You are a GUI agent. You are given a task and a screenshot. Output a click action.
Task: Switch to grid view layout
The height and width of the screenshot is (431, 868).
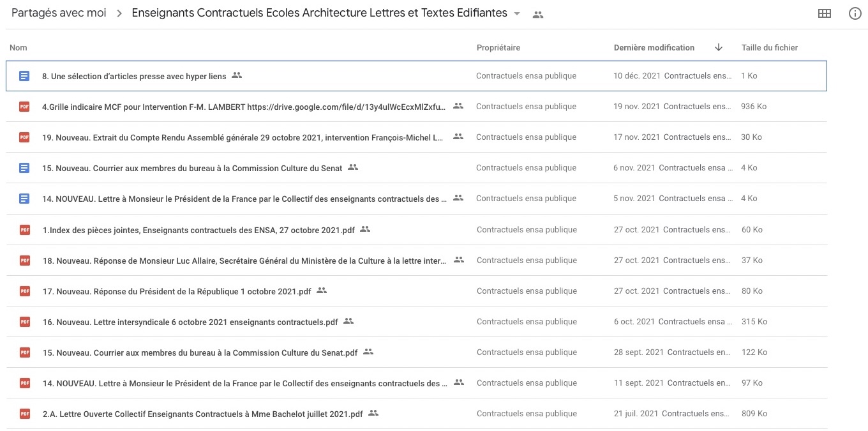[x=824, y=13]
